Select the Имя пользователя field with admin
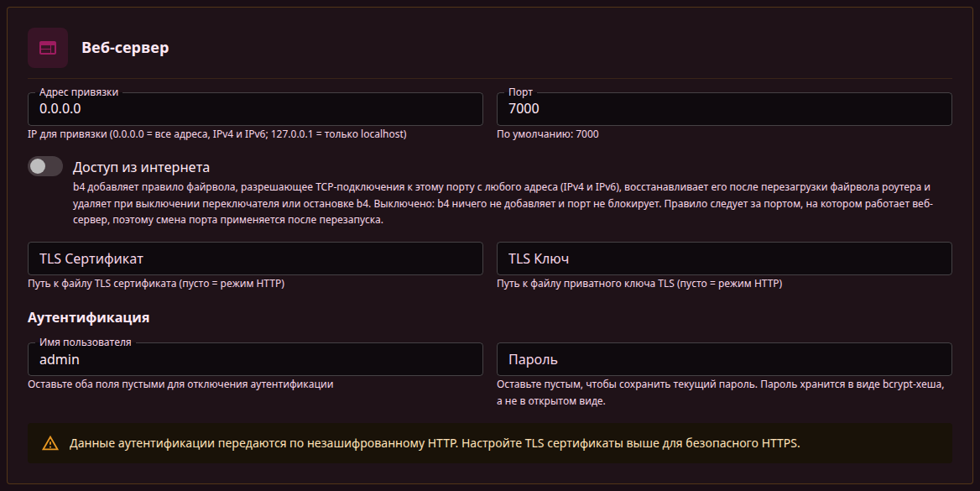The width and height of the screenshot is (980, 491). click(255, 359)
